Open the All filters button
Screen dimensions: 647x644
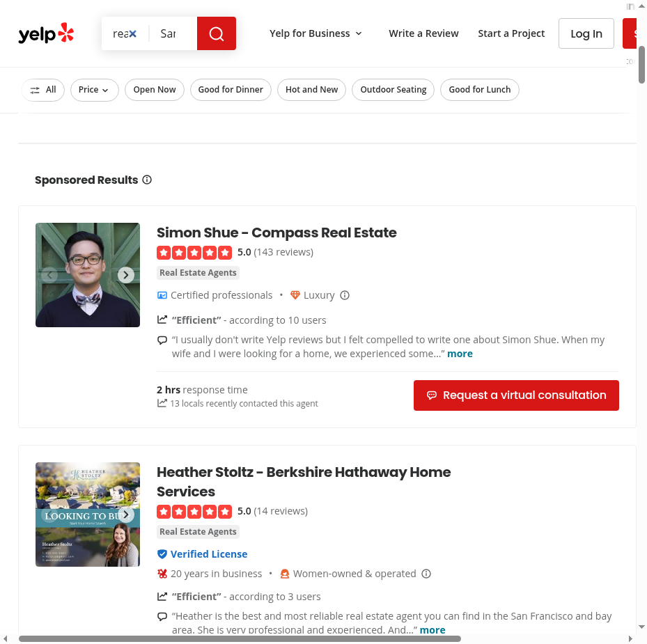[x=43, y=90]
